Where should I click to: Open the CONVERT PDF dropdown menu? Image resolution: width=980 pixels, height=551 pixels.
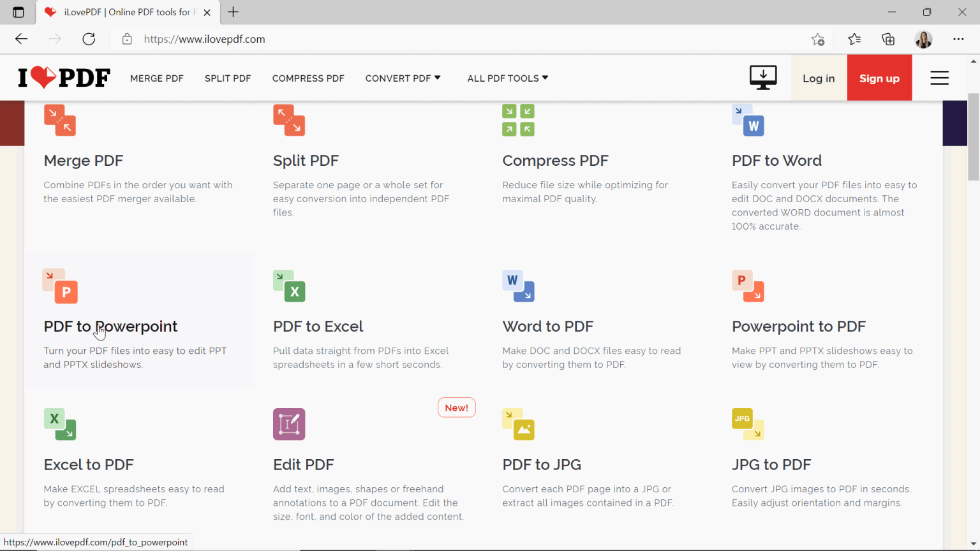coord(403,78)
